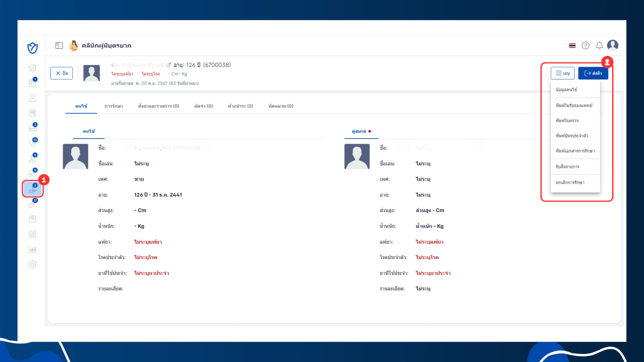Viewport: 644px width, 362px height.
Task: Click the male gender symbol in the header
Action: pos(168,65)
